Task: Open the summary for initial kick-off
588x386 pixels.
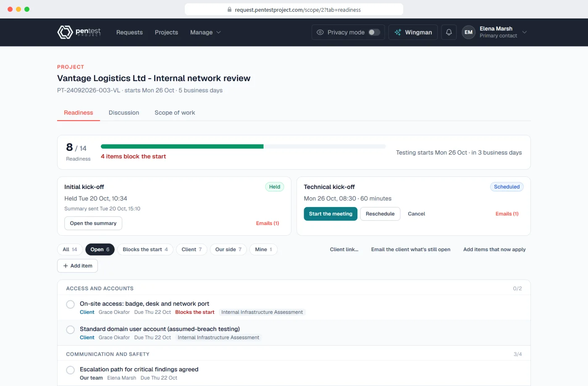Action: point(93,223)
